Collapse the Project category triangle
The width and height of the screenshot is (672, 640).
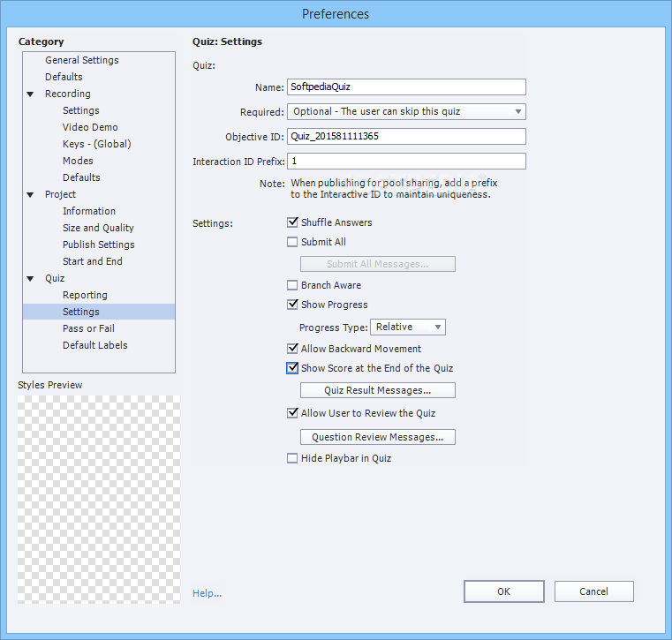(30, 195)
